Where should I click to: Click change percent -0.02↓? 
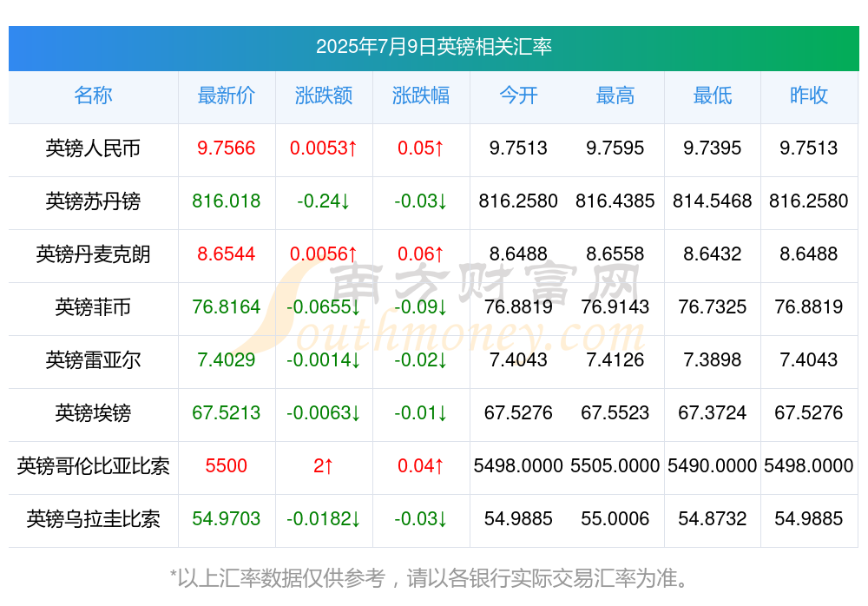pyautogui.click(x=421, y=360)
